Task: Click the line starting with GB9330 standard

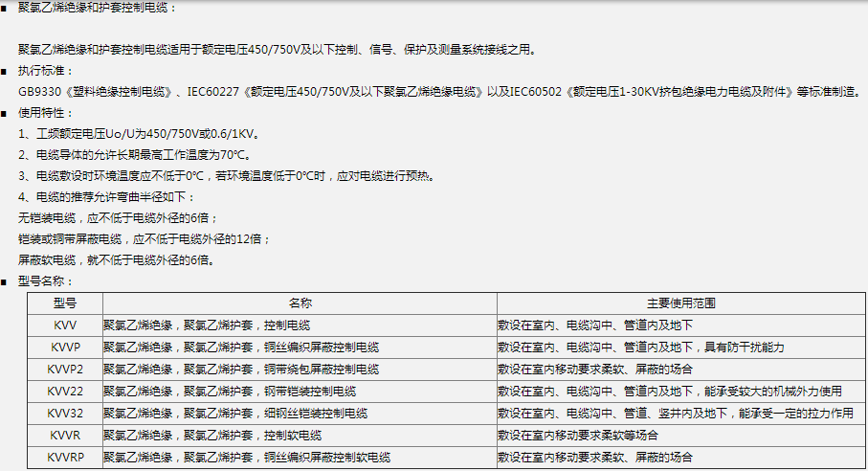Action: coord(438,92)
